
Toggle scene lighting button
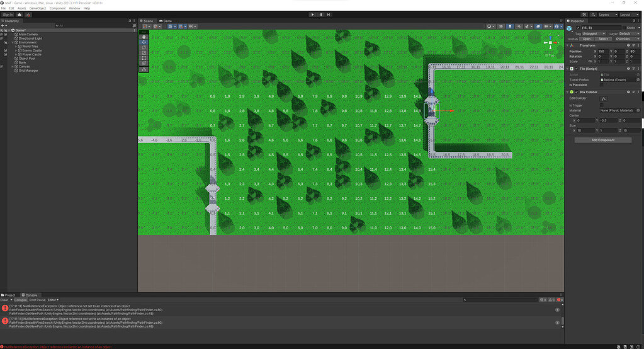(510, 26)
